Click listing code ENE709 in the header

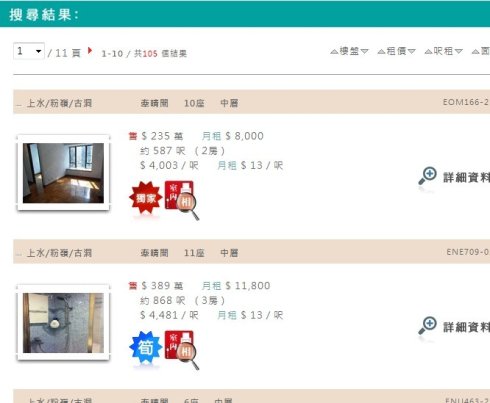click(468, 252)
